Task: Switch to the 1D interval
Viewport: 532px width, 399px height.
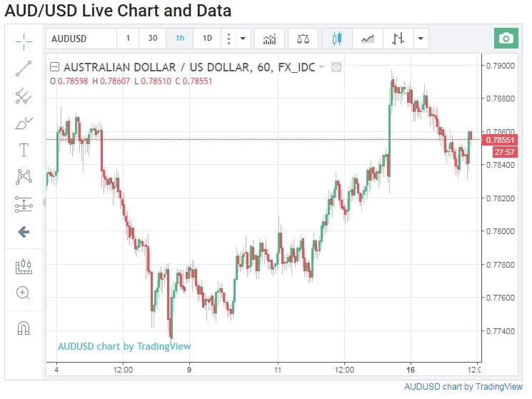Action: click(207, 39)
